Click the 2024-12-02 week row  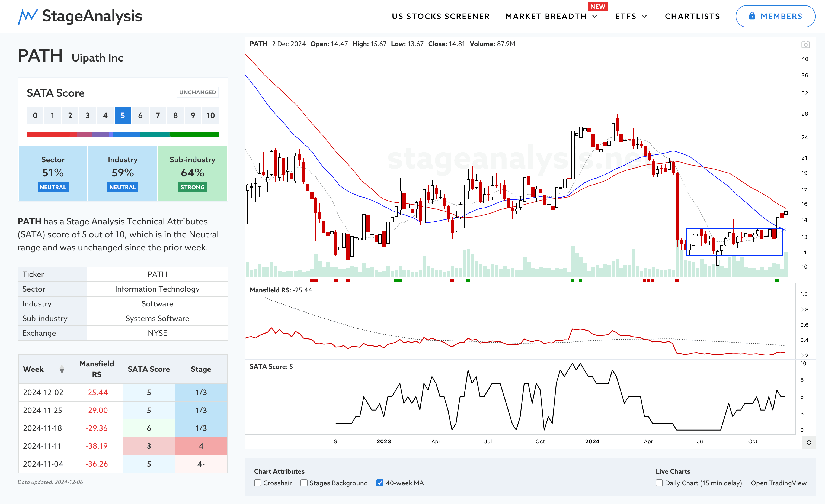click(x=123, y=392)
